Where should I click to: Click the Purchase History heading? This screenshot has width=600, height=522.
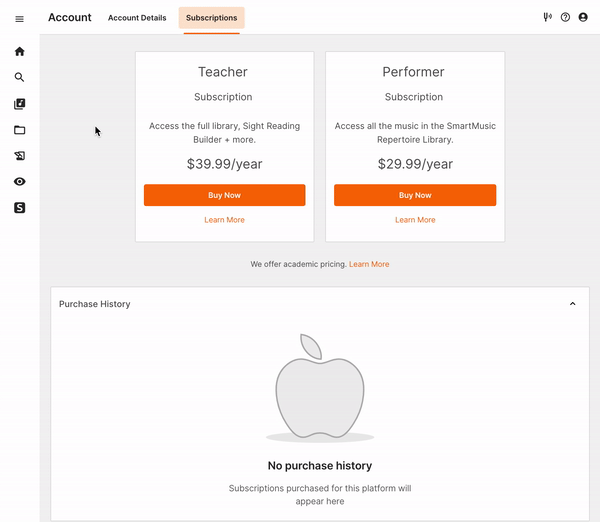(95, 304)
